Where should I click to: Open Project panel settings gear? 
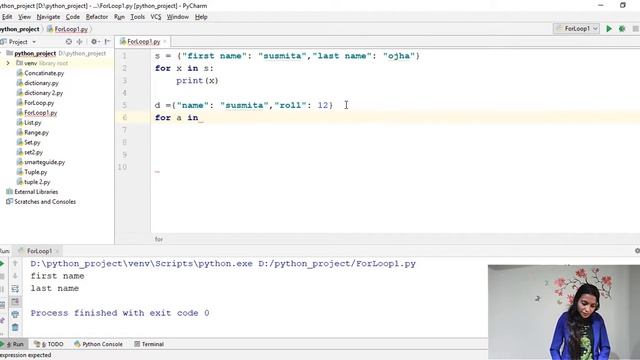click(95, 42)
